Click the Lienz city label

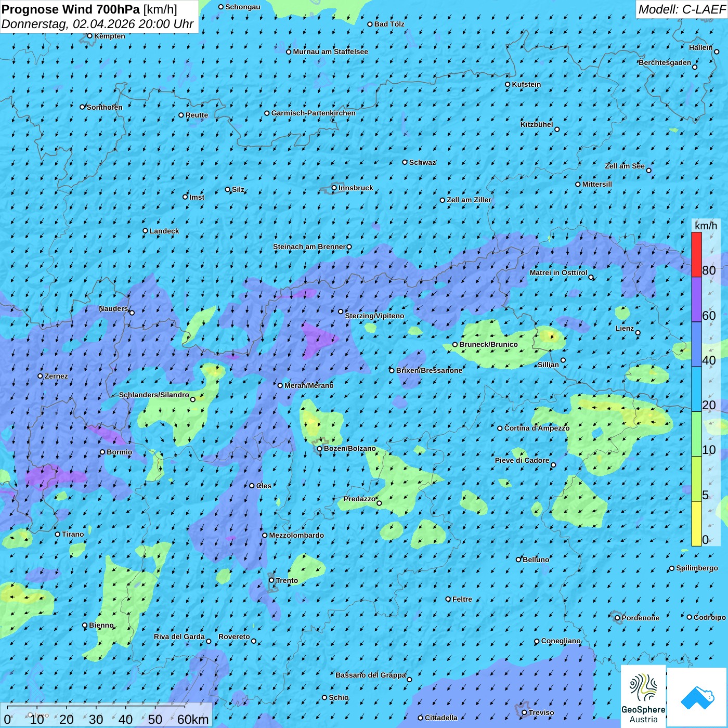click(x=625, y=328)
